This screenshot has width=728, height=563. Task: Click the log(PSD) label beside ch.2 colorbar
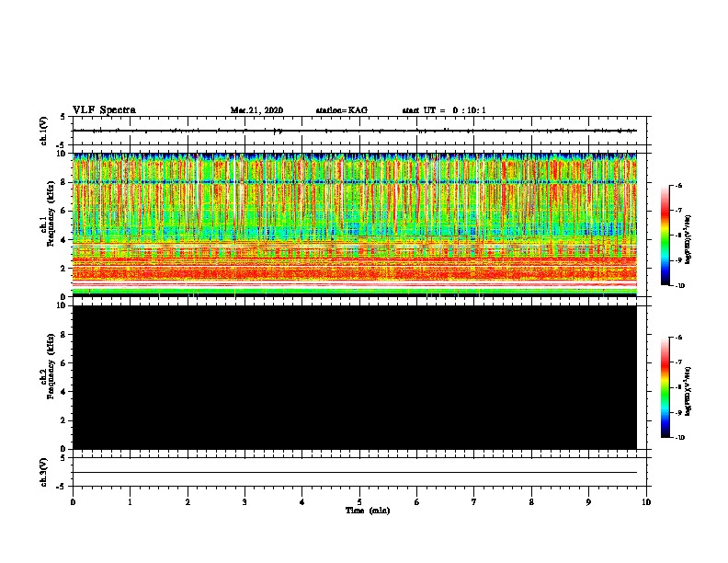[x=688, y=391]
